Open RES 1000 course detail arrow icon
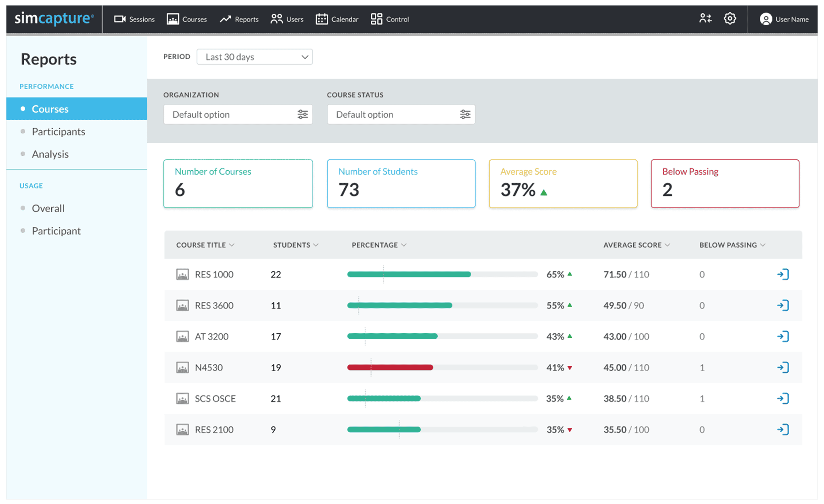Screen dimensions: 824x504 coord(783,274)
